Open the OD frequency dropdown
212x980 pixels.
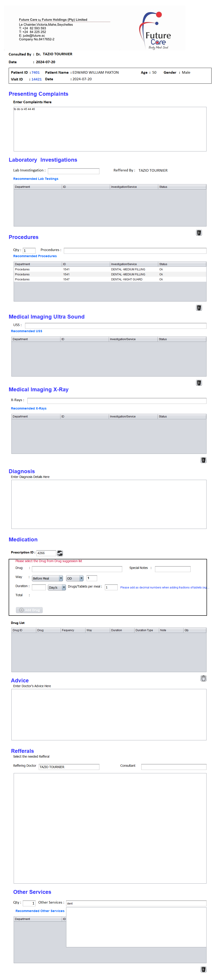[x=75, y=578]
